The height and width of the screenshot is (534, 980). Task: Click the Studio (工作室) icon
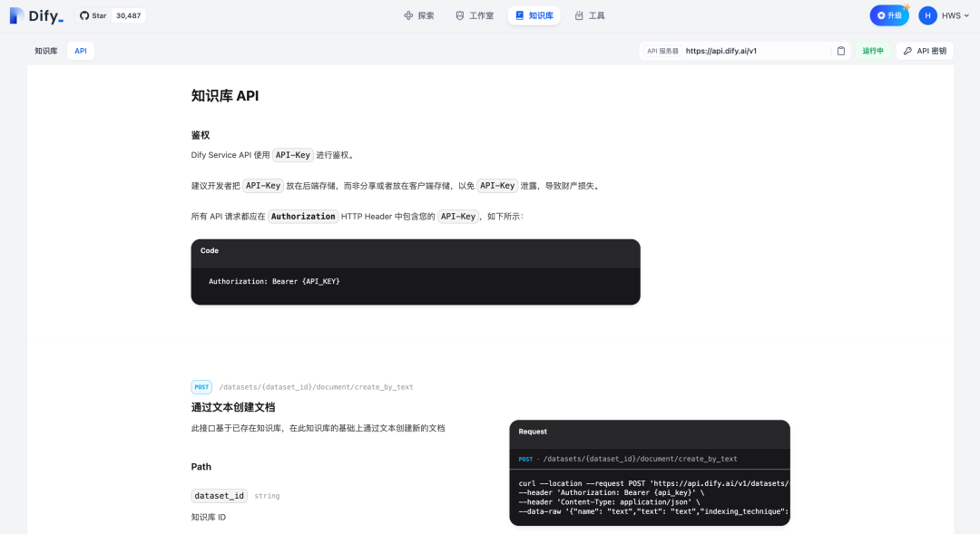[460, 15]
